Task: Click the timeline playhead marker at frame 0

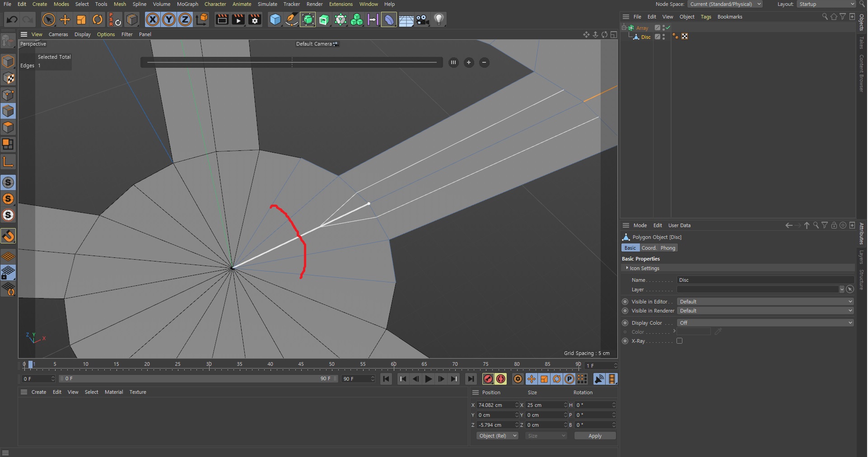Action: [x=30, y=364]
